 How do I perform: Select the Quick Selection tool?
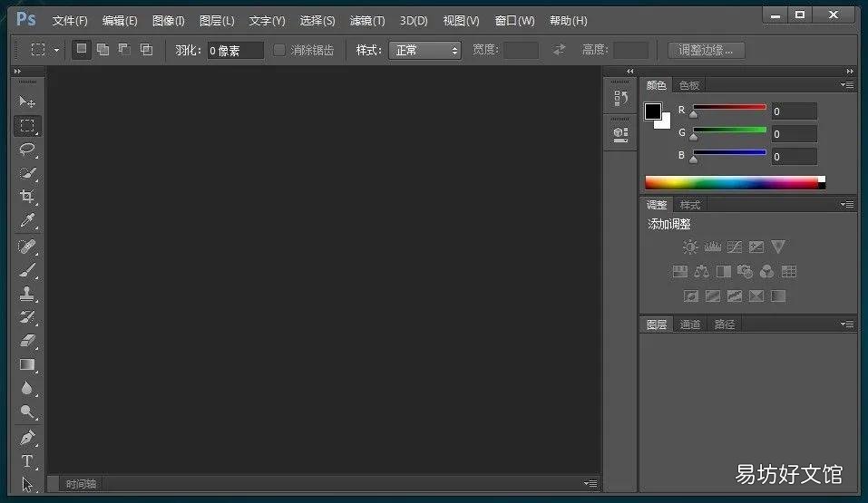point(26,173)
